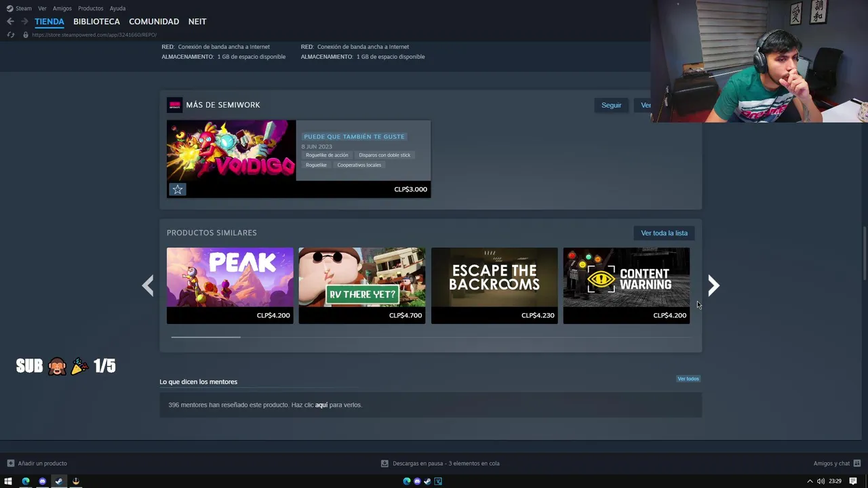Click the Voidigo price CLP$3.000
868x488 pixels.
click(410, 189)
